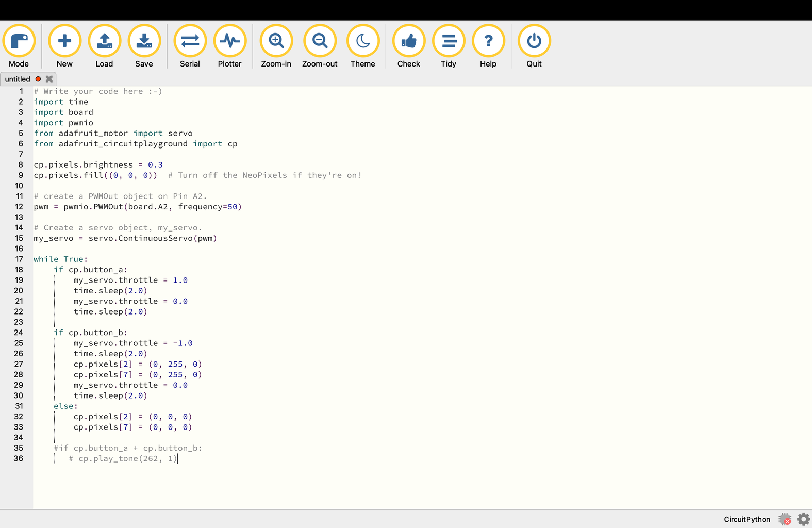Close the untitled tab
This screenshot has height=528, width=812.
coord(49,79)
